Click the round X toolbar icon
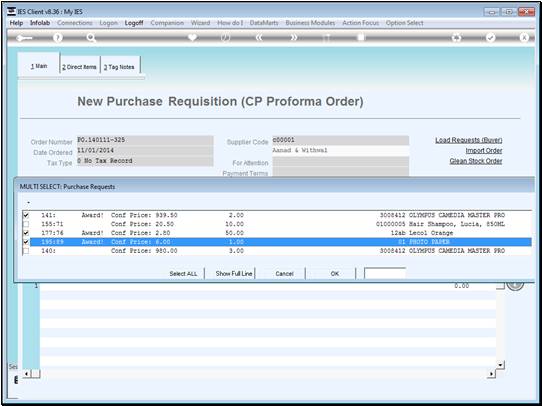The width and height of the screenshot is (542, 406). pos(524,38)
